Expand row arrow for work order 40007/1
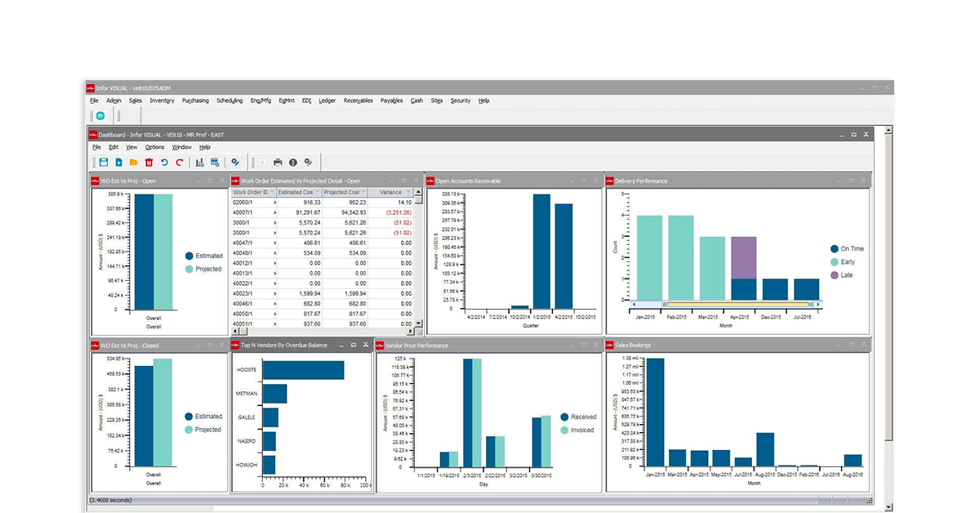This screenshot has height=513, width=980. tap(275, 212)
